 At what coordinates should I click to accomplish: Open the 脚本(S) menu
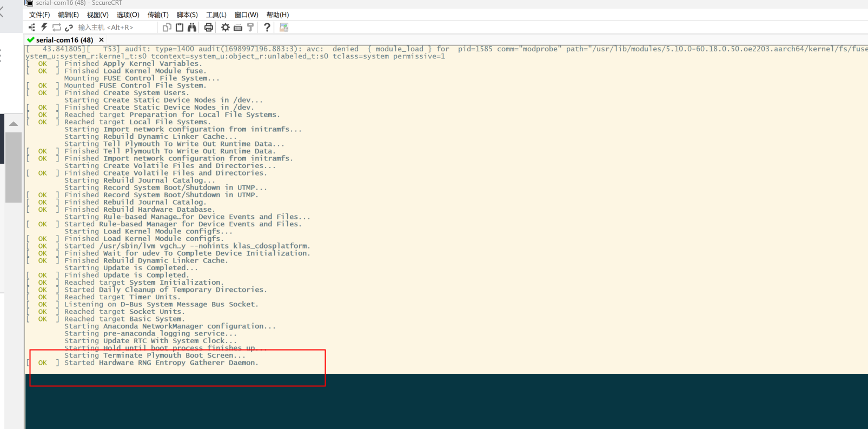coord(187,15)
